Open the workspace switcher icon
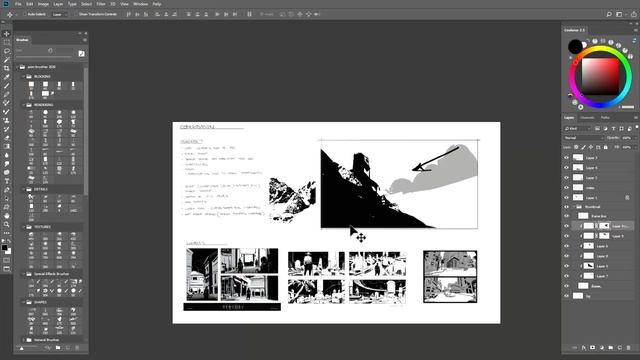Viewport: 640px width, 360px height. [x=619, y=14]
